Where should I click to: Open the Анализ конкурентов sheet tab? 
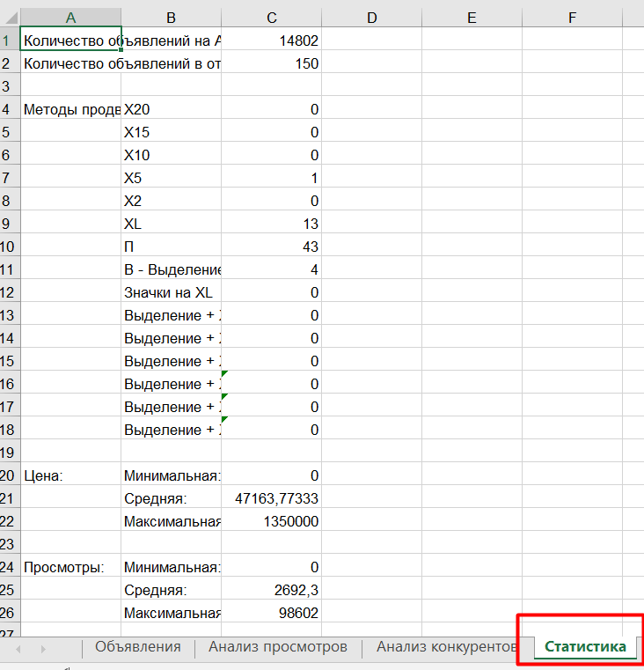tap(444, 647)
